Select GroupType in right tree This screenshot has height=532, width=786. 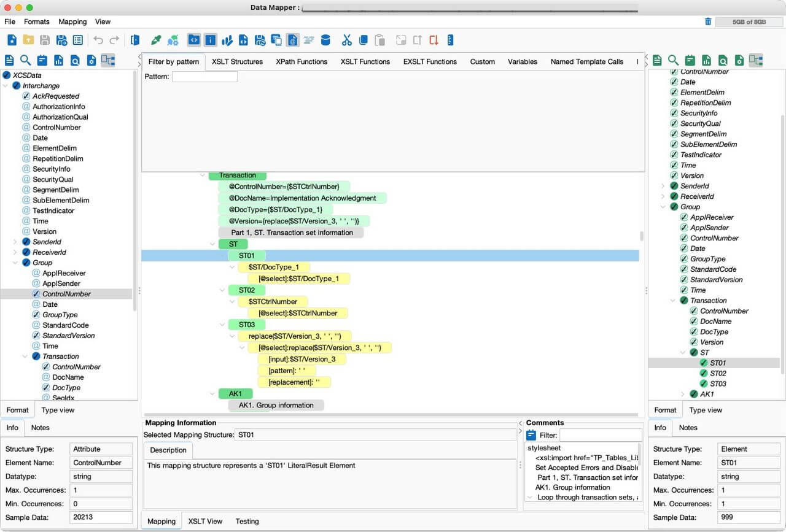(708, 259)
